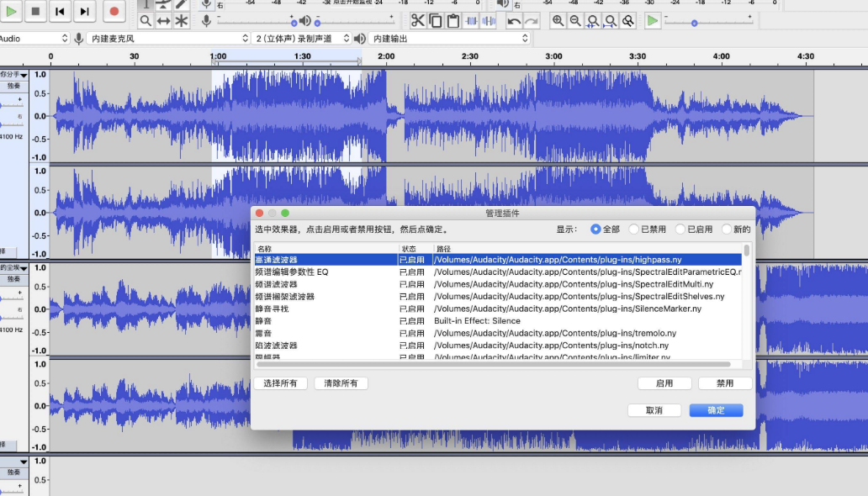Click the 选择所有 button
Image resolution: width=868 pixels, height=496 pixels.
281,383
